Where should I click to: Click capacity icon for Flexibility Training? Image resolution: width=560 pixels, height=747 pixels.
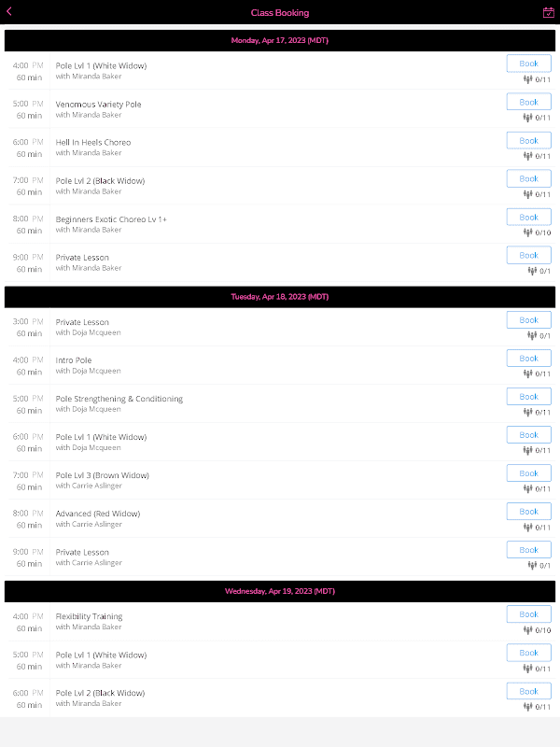527,629
